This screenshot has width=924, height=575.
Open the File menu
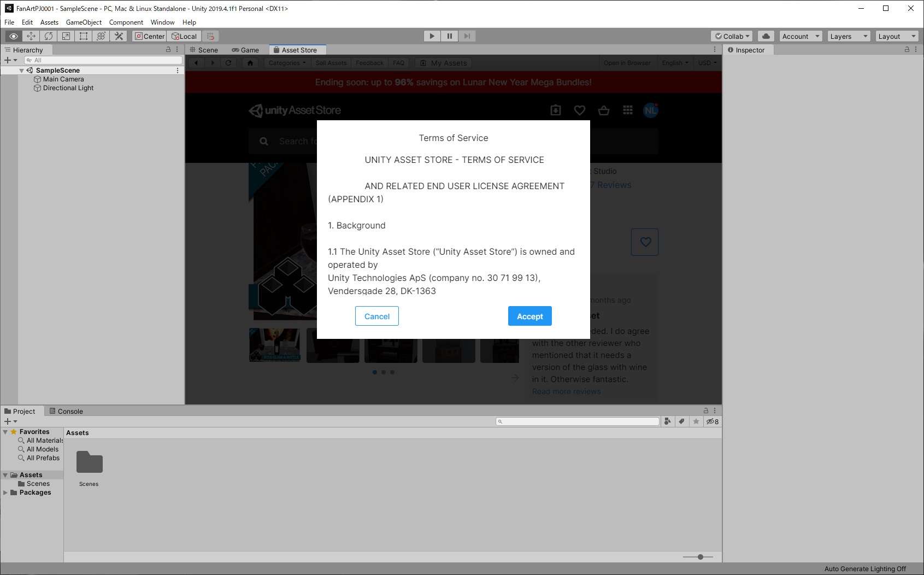coord(9,22)
